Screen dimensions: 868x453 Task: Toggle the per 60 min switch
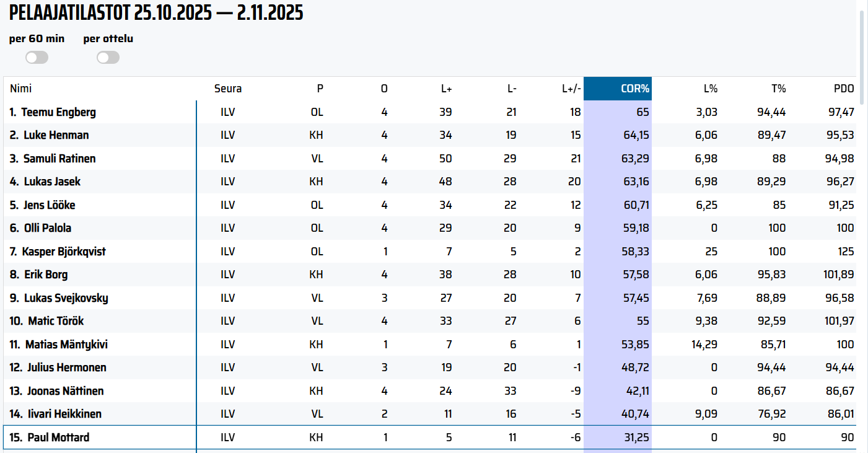pos(37,58)
